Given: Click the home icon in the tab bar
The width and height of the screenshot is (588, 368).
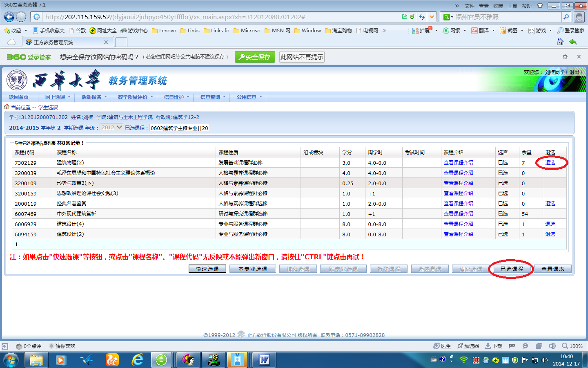Looking at the screenshot, I should tap(560, 42).
